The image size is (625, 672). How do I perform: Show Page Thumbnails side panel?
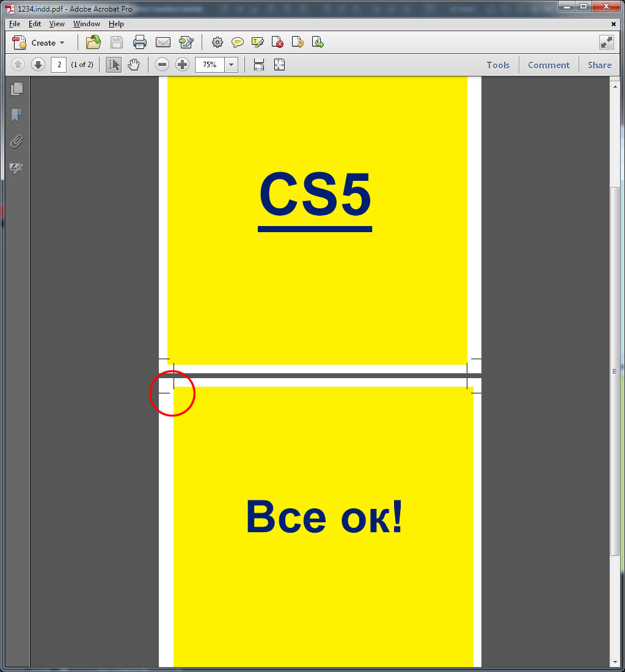click(x=16, y=89)
